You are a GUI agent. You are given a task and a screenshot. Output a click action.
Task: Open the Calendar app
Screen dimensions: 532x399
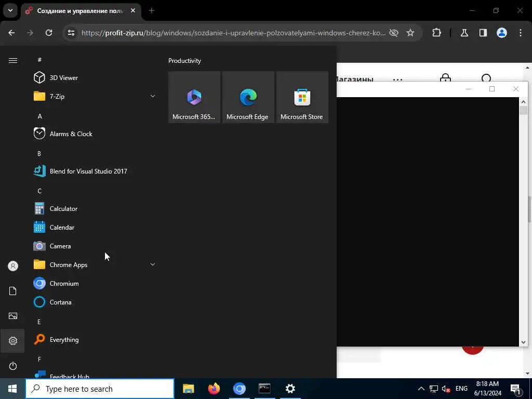coord(95,228)
